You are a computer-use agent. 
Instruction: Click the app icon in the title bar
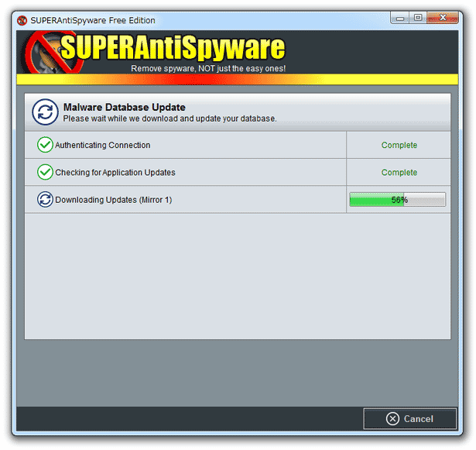(x=22, y=20)
